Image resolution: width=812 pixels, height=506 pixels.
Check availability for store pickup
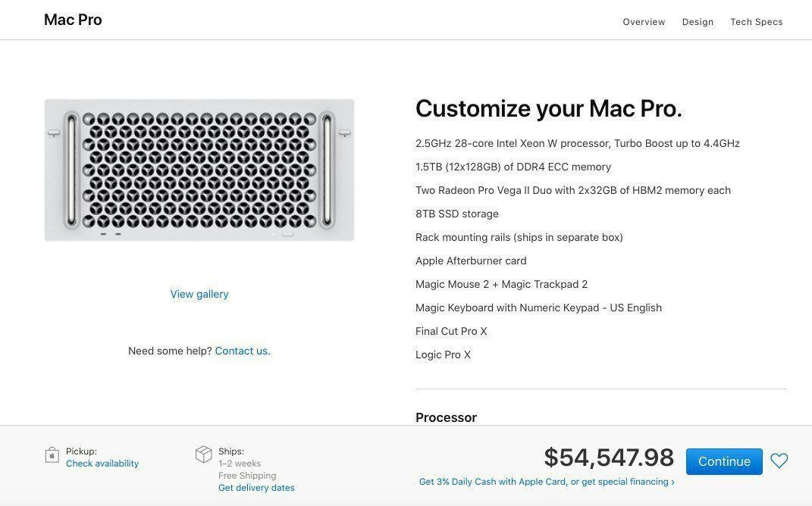(102, 464)
